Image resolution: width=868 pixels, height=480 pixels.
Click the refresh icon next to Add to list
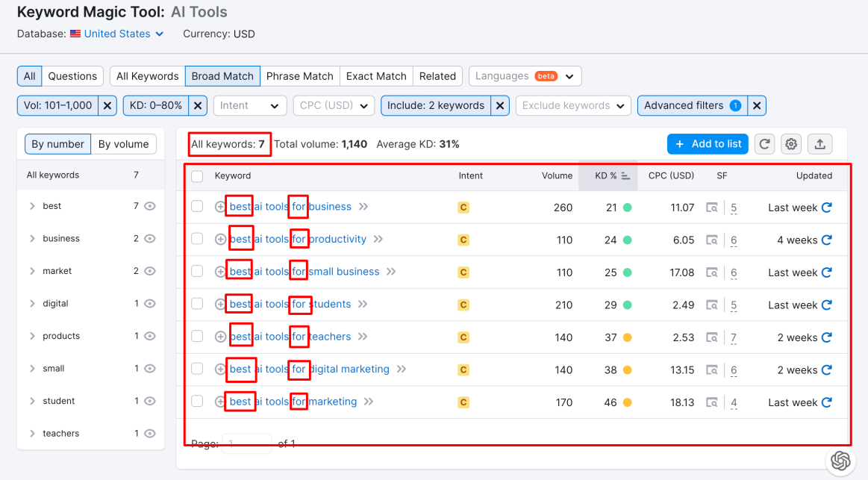coord(764,144)
